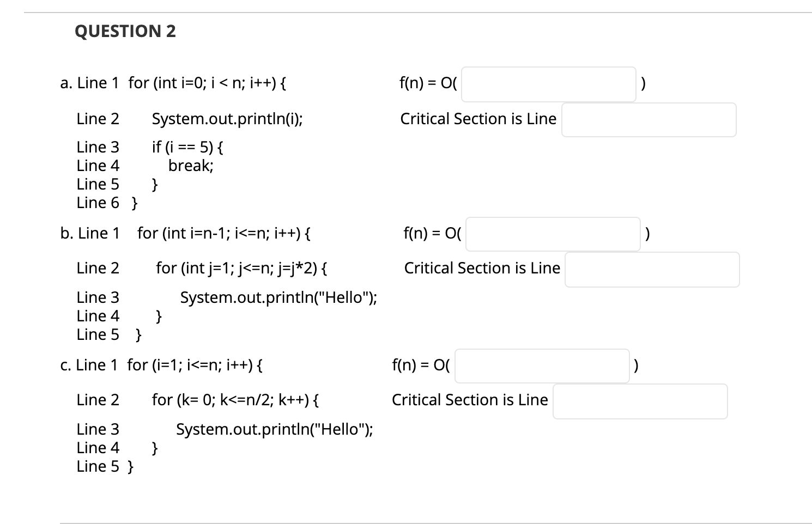The height and width of the screenshot is (524, 812).
Task: Click the f(n) answer box for part b
Action: click(x=552, y=234)
